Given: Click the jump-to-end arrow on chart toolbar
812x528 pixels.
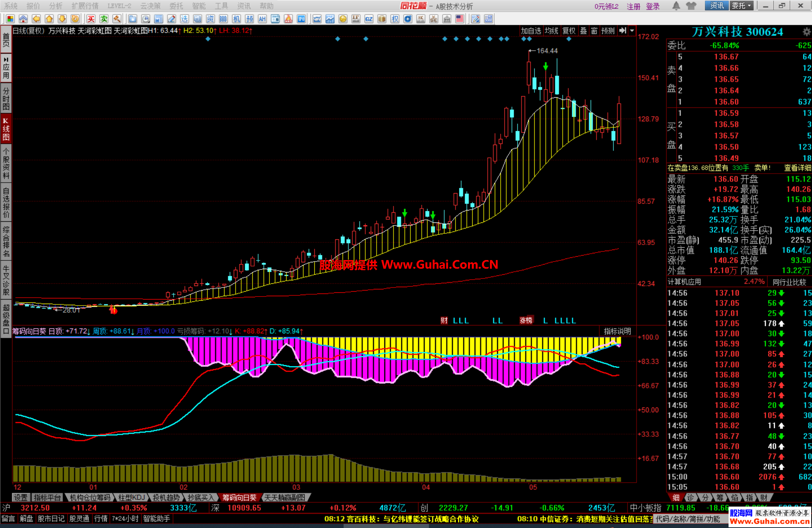Looking at the screenshot, I should point(623,31).
